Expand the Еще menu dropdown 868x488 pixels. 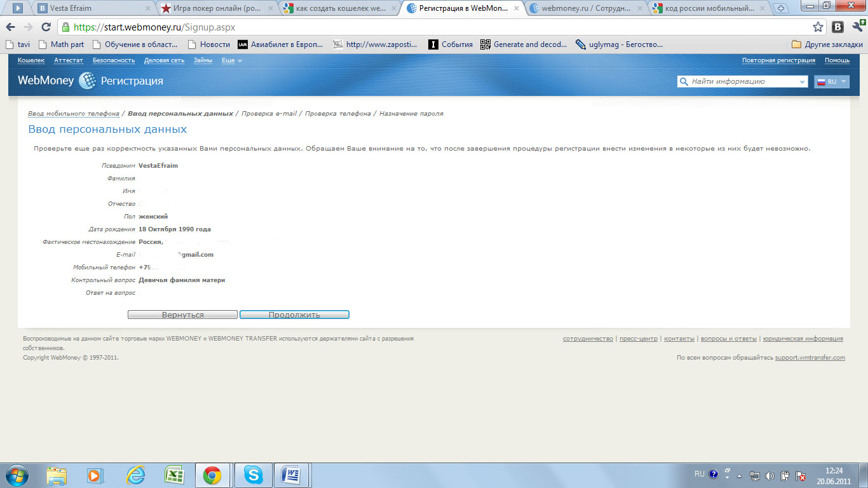[x=231, y=60]
